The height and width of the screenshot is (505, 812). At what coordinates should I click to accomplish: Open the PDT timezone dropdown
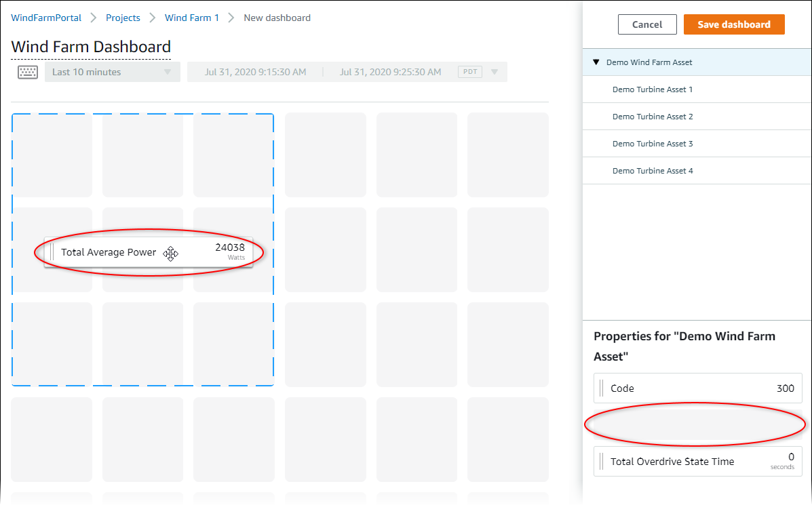[x=495, y=71]
